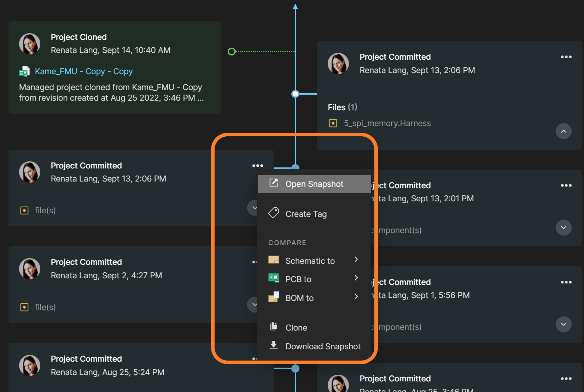Click the 5_spi_memory.Harness file icon
Image resolution: width=584 pixels, height=392 pixels.
pos(333,123)
